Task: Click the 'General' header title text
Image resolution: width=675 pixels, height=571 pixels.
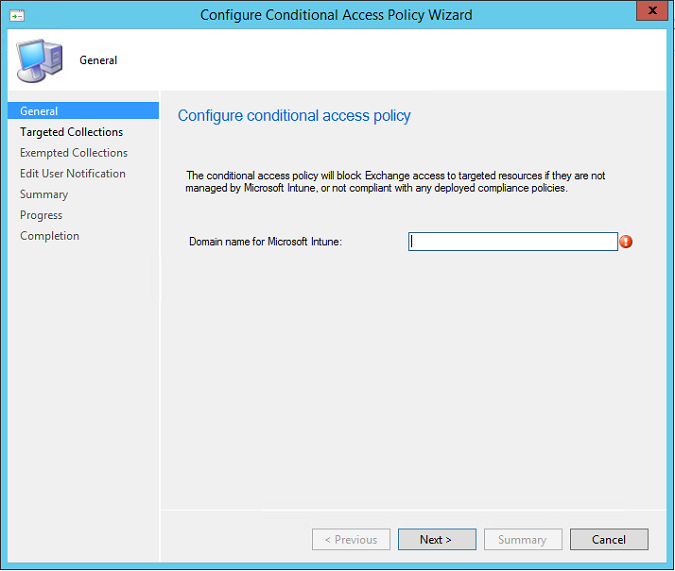Action: pos(98,60)
